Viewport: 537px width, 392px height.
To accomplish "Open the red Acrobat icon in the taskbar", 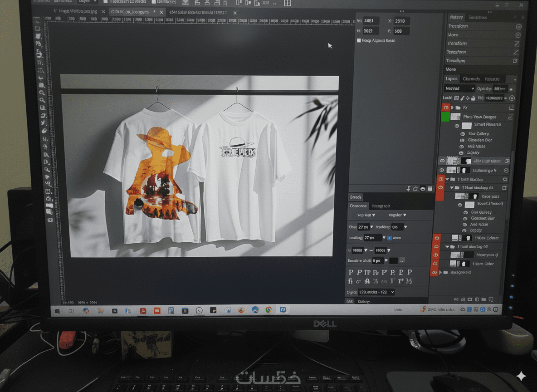I will point(143,311).
